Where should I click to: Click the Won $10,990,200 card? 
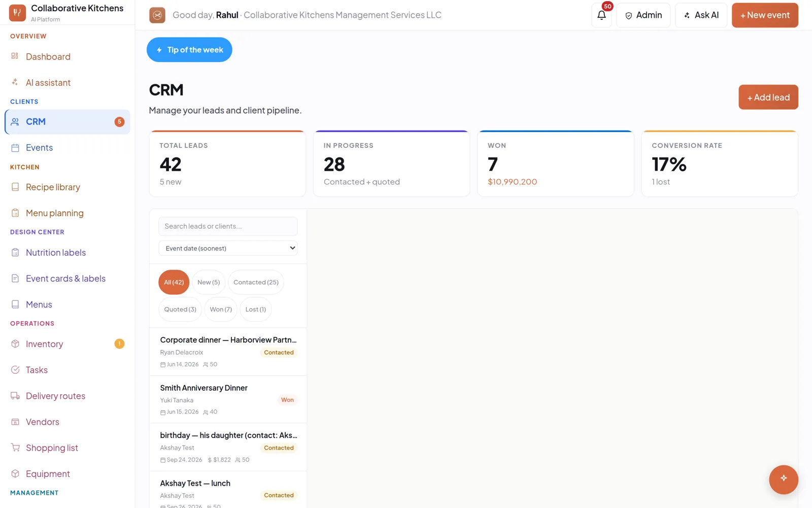tap(556, 164)
